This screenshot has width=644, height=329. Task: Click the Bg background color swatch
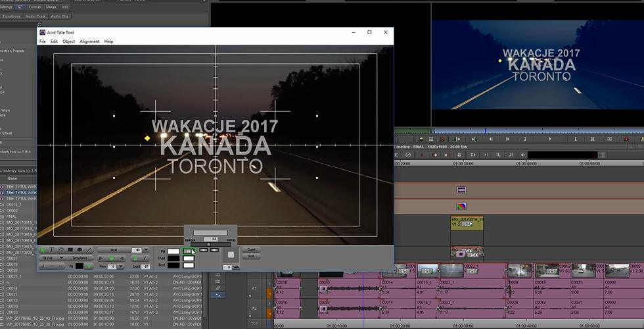click(80, 266)
